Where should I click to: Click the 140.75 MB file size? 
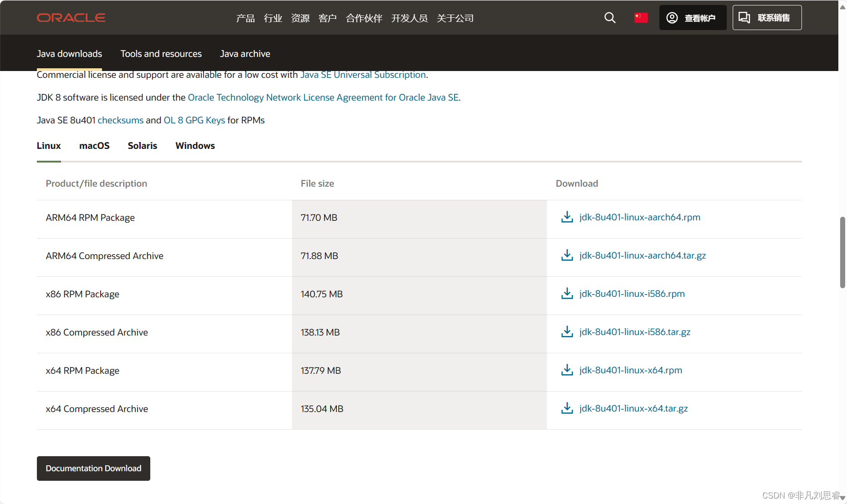pos(321,294)
